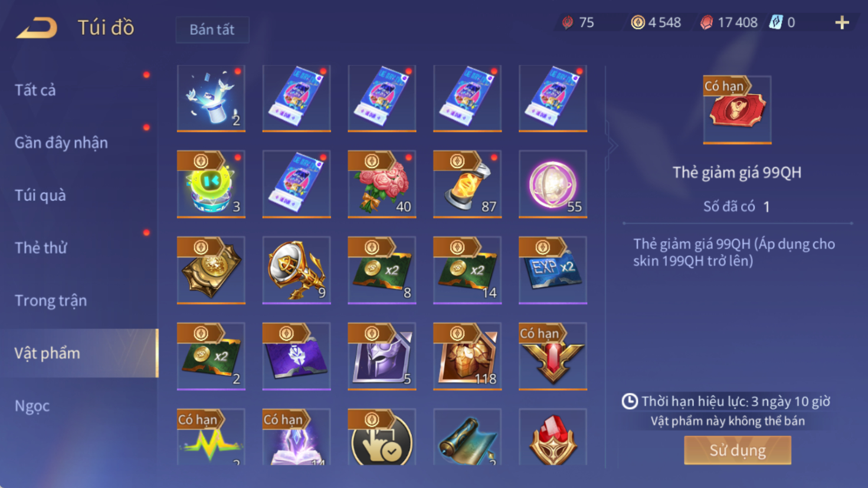Tap the plus icon to add currency
Viewport: 868px width, 488px height.
click(842, 23)
